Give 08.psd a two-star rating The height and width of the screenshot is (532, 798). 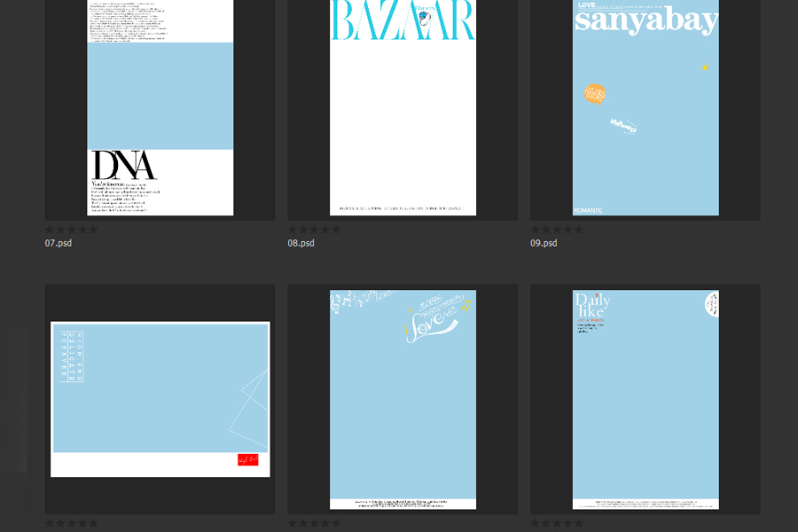coord(303,230)
